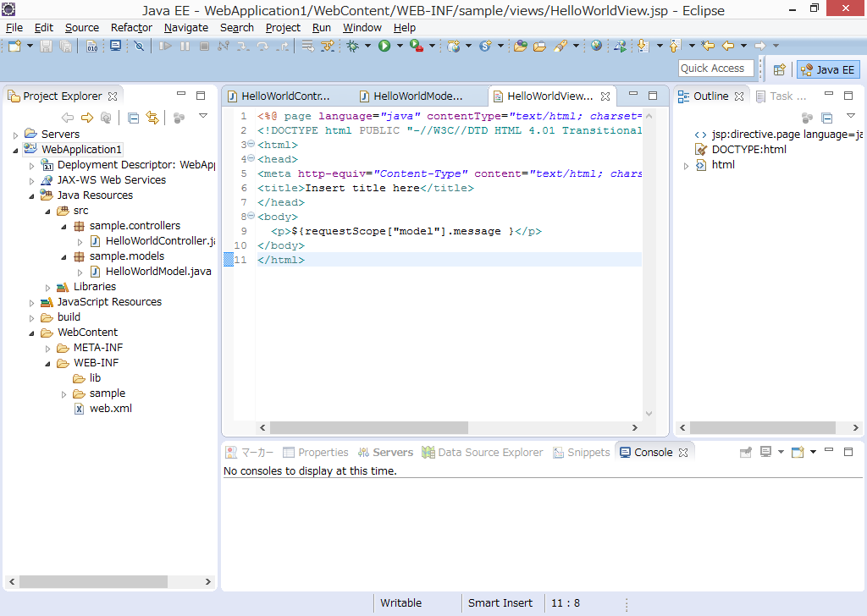Click the Quick Access input field

click(716, 69)
